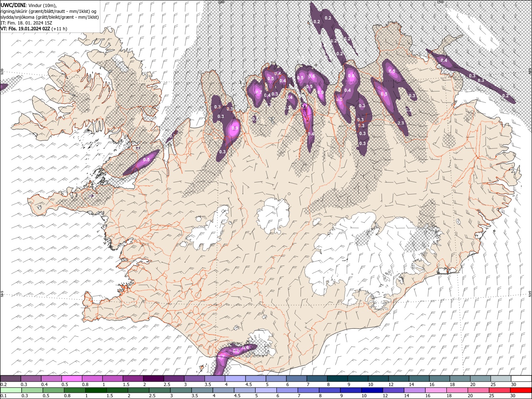Click the rain scale swatch for 20
Image resolution: width=532 pixels, height=399 pixels.
(478, 390)
